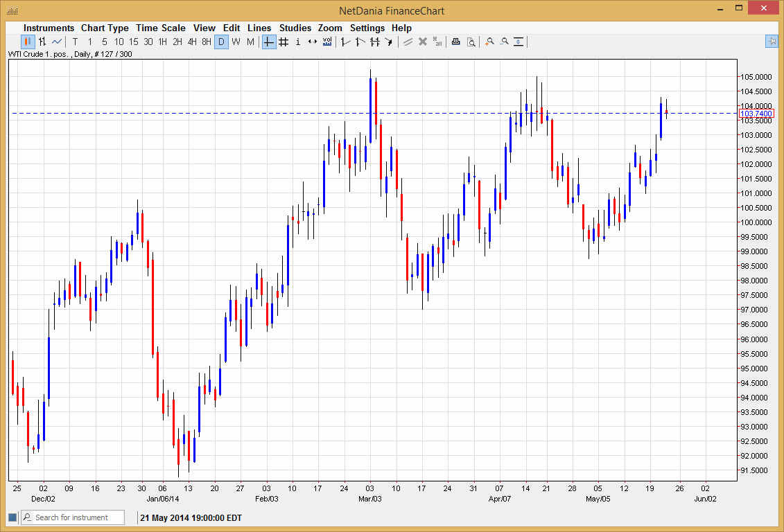784x532 pixels.
Task: Toggle the grid lines button
Action: tap(284, 42)
